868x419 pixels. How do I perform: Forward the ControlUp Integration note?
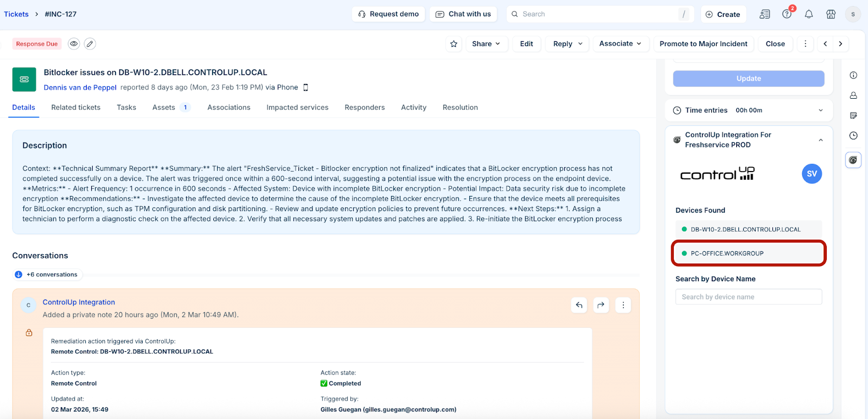coord(601,305)
